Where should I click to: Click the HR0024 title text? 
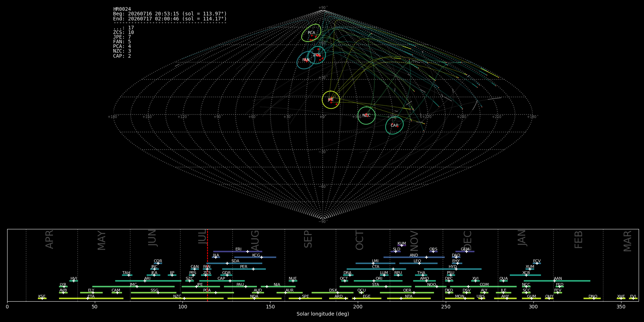click(x=122, y=9)
